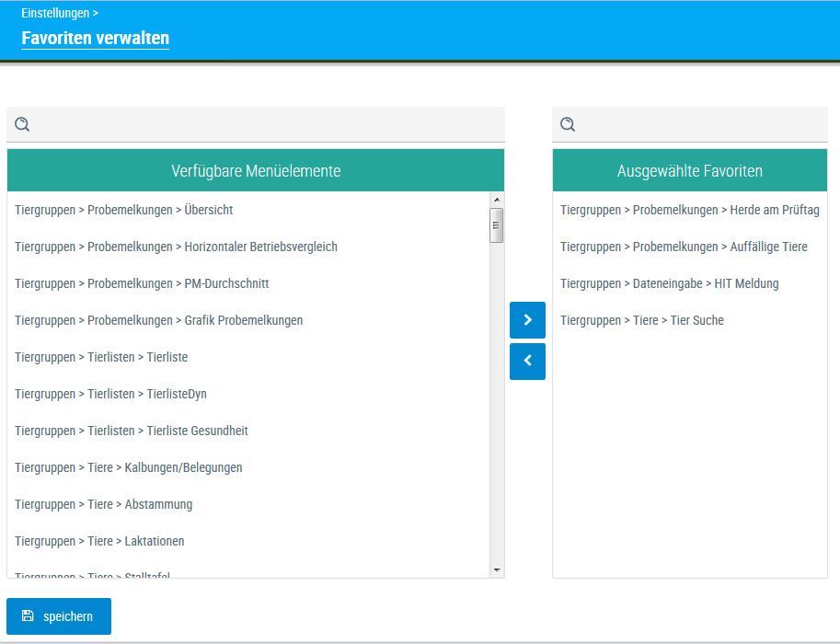
Task: Select Probemelkungen > Übersicht entry
Action: (x=124, y=210)
